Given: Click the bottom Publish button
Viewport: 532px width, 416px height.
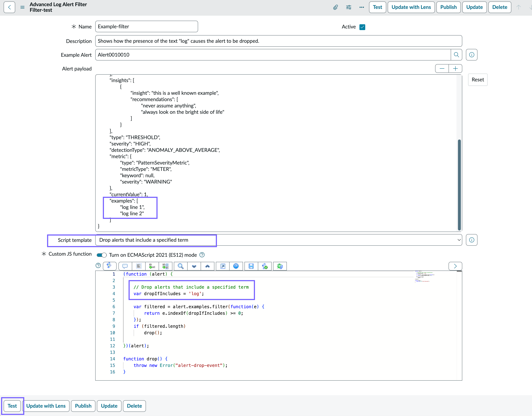Looking at the screenshot, I should [x=83, y=406].
